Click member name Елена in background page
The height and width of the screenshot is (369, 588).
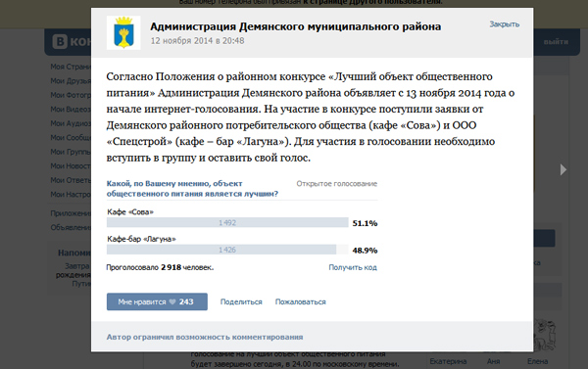tap(537, 361)
